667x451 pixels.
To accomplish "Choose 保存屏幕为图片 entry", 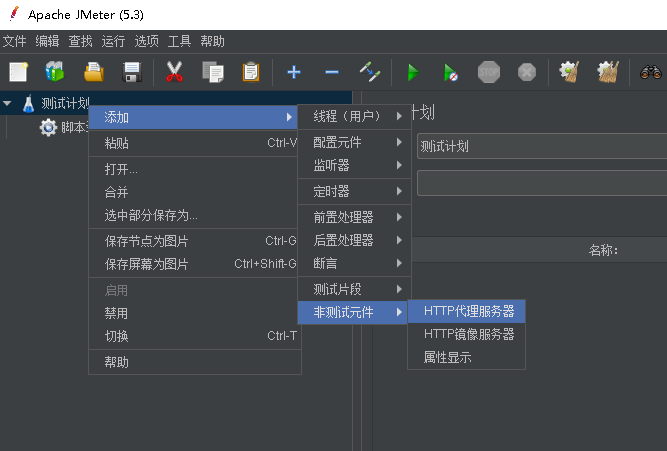I will (193, 264).
